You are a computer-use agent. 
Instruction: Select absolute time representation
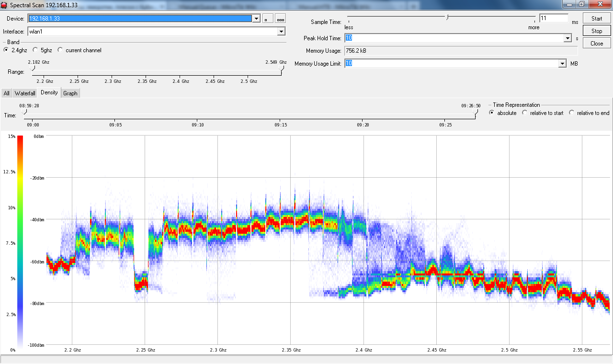(492, 113)
